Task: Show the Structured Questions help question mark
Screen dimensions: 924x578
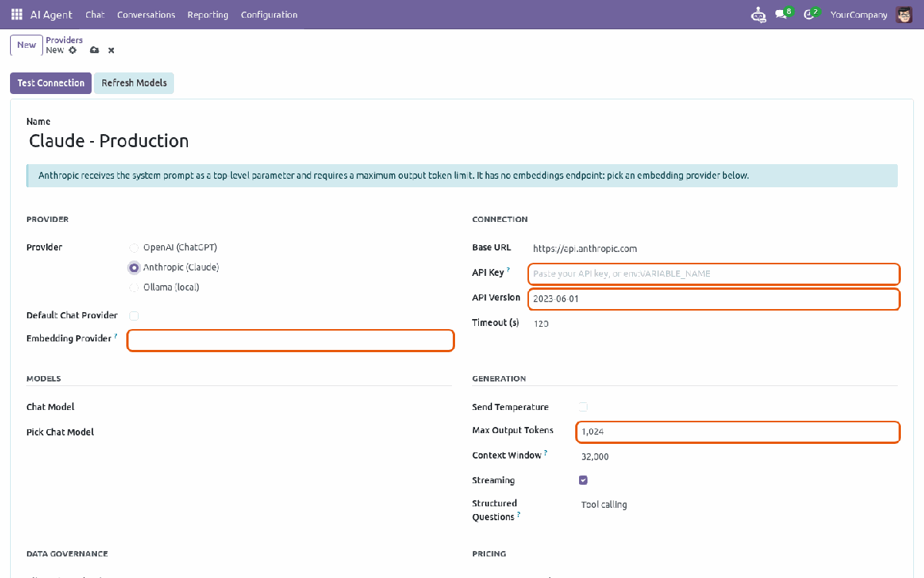Action: [x=519, y=515]
